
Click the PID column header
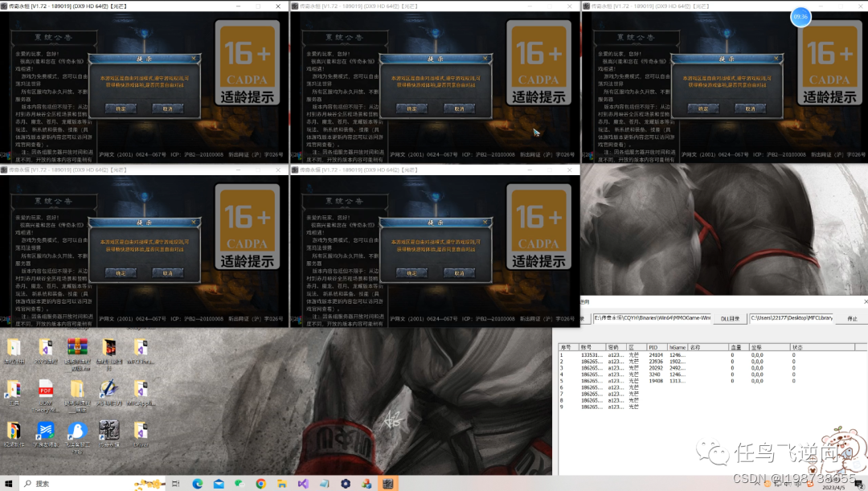pyautogui.click(x=657, y=347)
